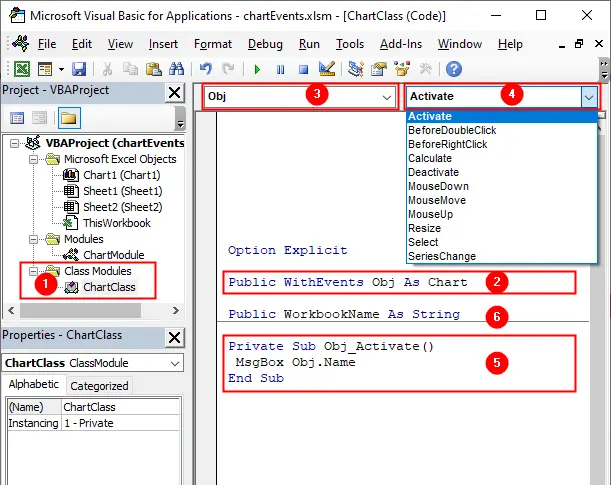Click the Toolbox toolbar icon
Image resolution: width=611 pixels, height=485 pixels.
pos(425,69)
